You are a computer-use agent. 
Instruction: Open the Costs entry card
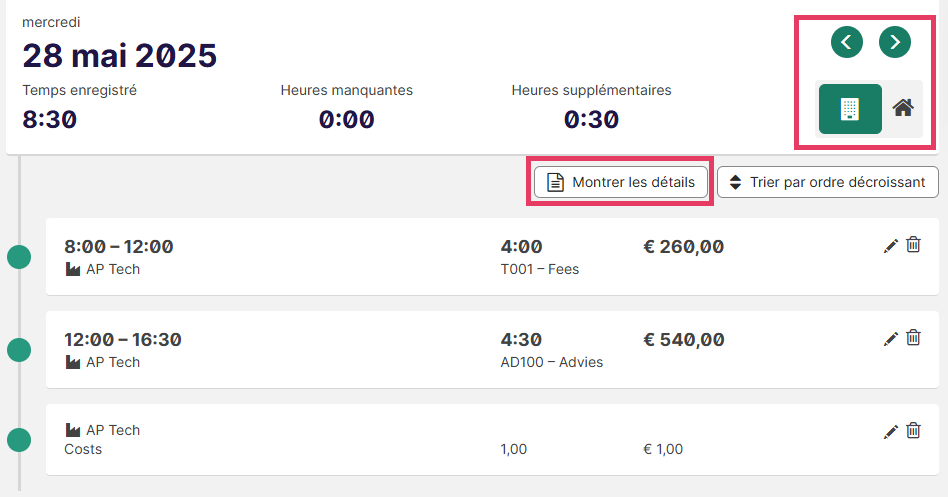click(x=492, y=440)
